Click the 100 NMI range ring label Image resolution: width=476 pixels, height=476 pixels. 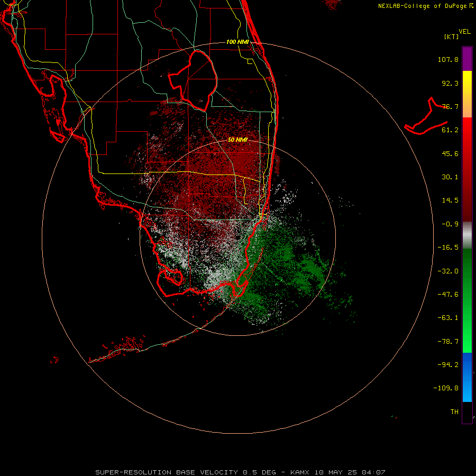tap(237, 42)
